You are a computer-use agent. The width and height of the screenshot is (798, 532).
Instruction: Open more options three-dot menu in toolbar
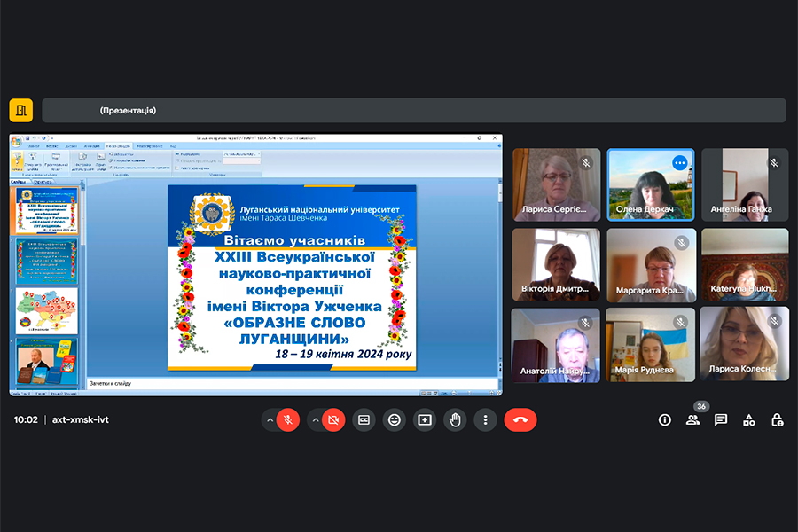(485, 420)
